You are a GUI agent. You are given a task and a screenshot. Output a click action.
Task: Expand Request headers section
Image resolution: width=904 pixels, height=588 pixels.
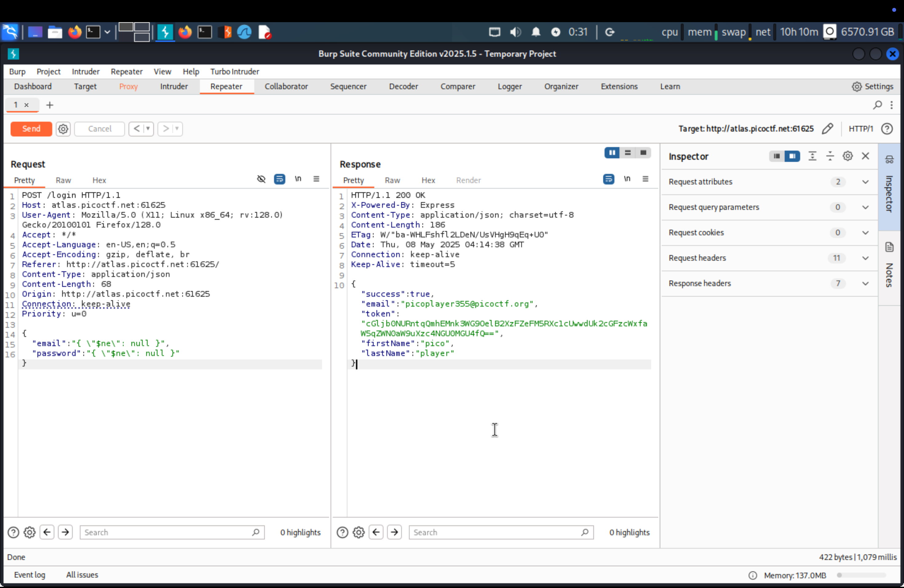(769, 258)
